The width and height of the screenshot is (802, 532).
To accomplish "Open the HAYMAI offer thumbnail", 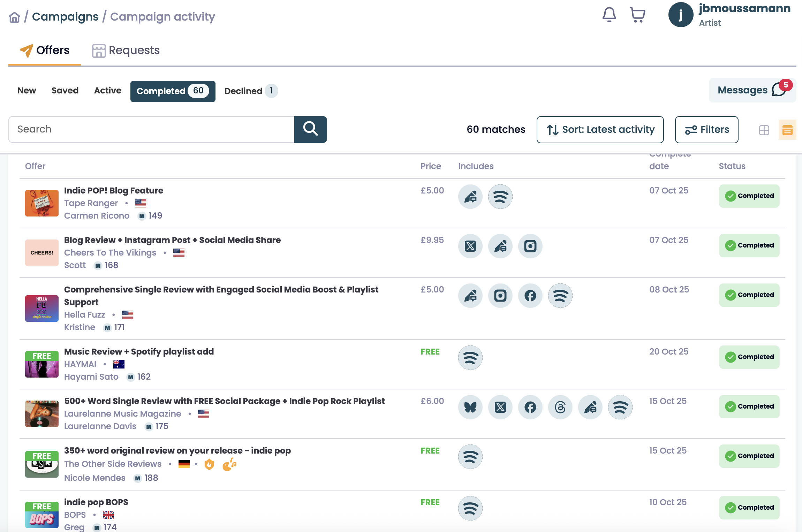I will [x=42, y=364].
